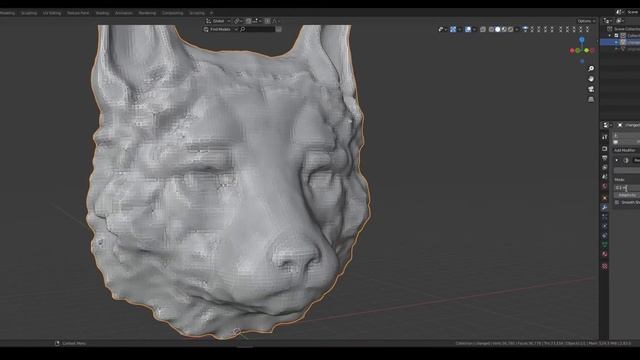The image size is (640, 360).
Task: Click the voxel size input field under Mode
Action: click(x=627, y=188)
